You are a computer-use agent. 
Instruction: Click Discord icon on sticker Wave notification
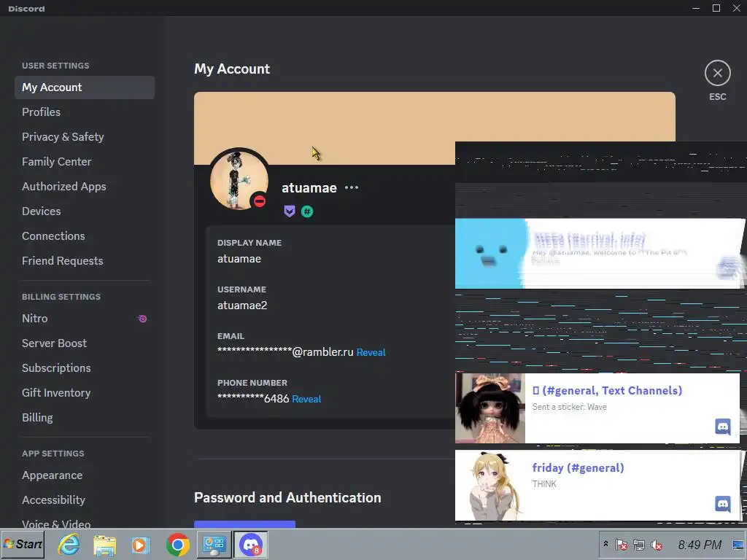point(723,427)
